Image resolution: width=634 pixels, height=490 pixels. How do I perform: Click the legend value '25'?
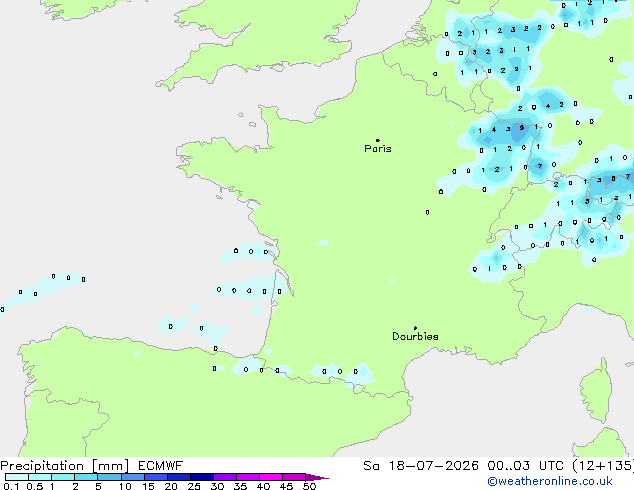[194, 486]
